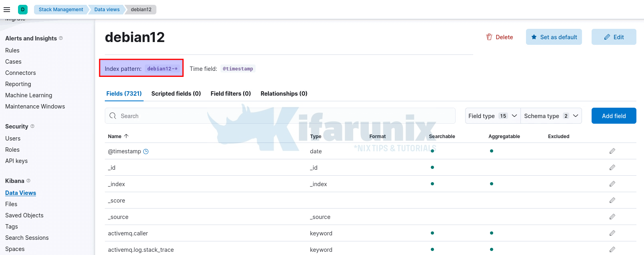Edit the _score field pencil icon
This screenshot has width=644, height=255.
point(612,200)
